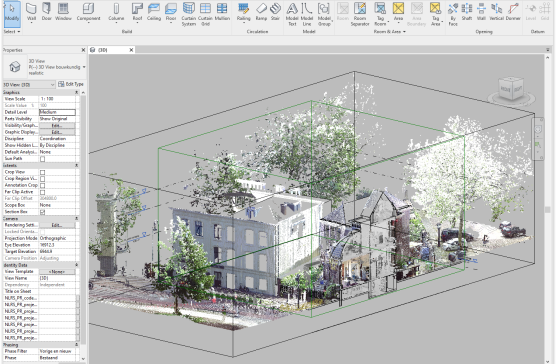Edit Rendering Settings
Screen dimensions: 556x364
pyautogui.click(x=57, y=225)
